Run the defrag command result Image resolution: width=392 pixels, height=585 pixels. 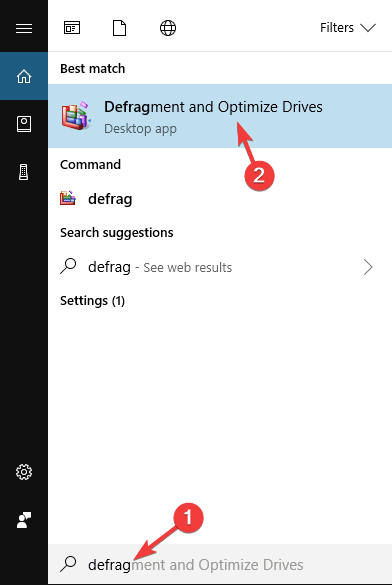pyautogui.click(x=220, y=199)
